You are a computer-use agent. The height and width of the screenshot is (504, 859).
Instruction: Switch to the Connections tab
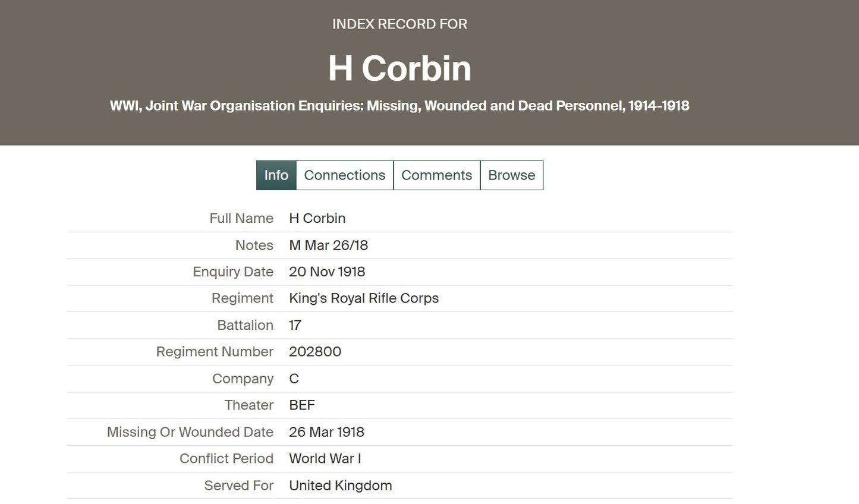point(345,175)
